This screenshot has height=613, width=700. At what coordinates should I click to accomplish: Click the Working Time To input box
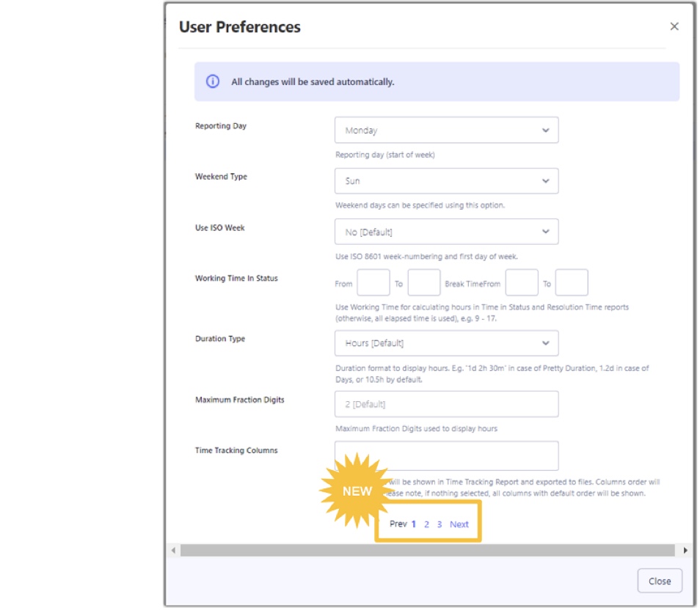click(x=423, y=283)
